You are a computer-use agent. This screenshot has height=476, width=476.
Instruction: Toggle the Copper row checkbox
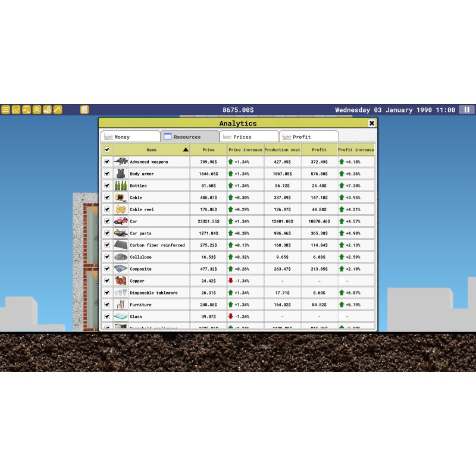coord(107,281)
